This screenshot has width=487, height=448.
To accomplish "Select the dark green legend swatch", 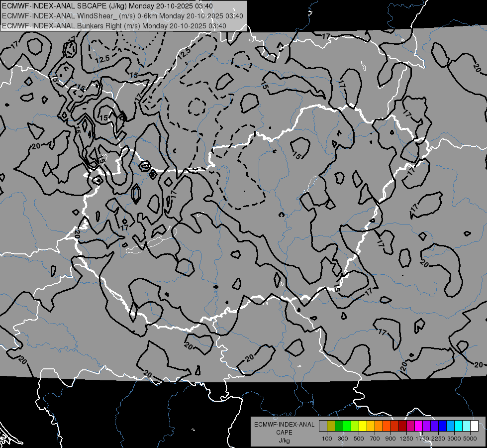I will pos(339,426).
